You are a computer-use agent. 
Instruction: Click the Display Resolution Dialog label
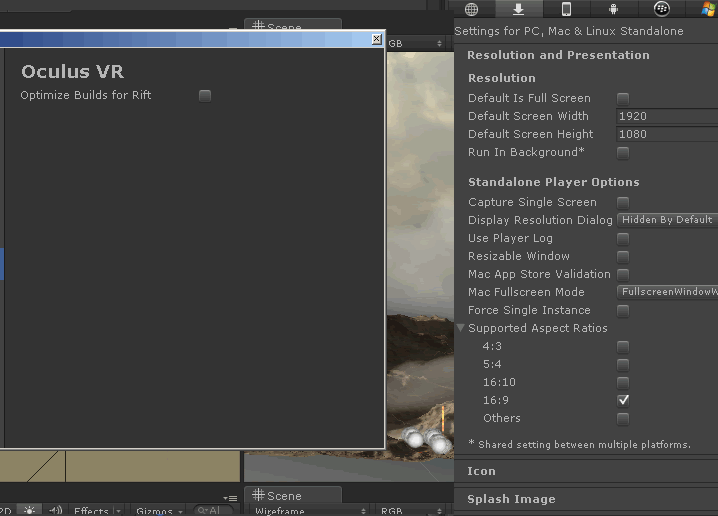[x=540, y=220]
